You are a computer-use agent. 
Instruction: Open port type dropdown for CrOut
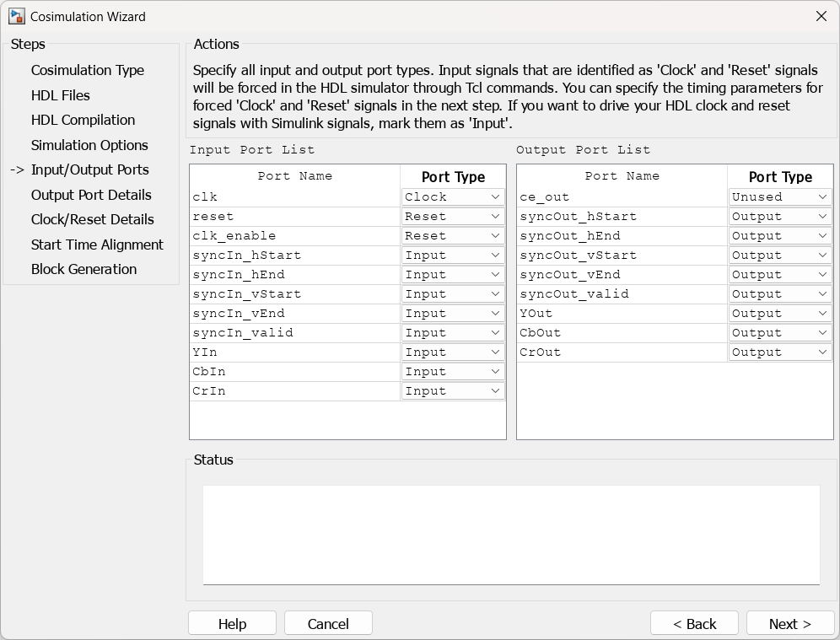click(780, 352)
